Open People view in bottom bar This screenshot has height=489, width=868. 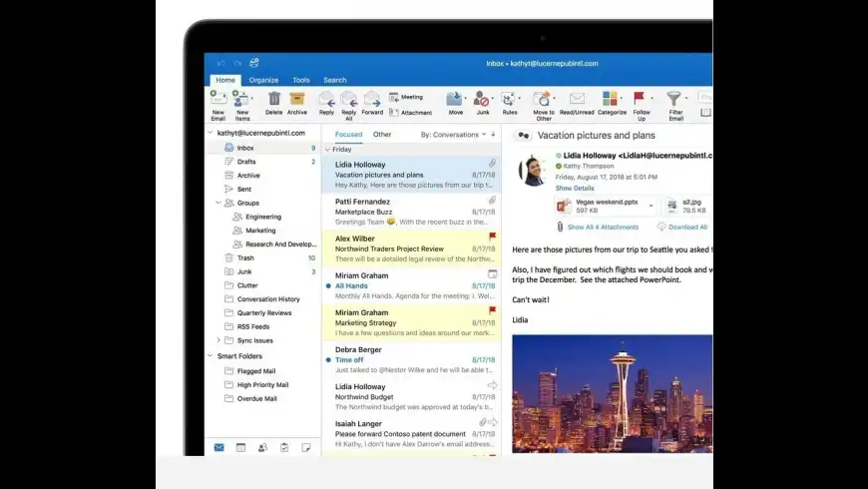click(262, 447)
